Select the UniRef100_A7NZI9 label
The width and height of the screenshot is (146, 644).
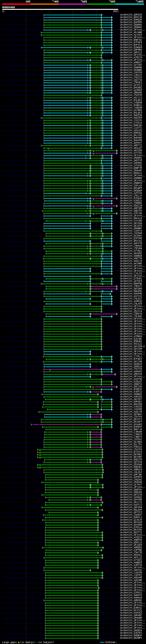click(x=131, y=58)
